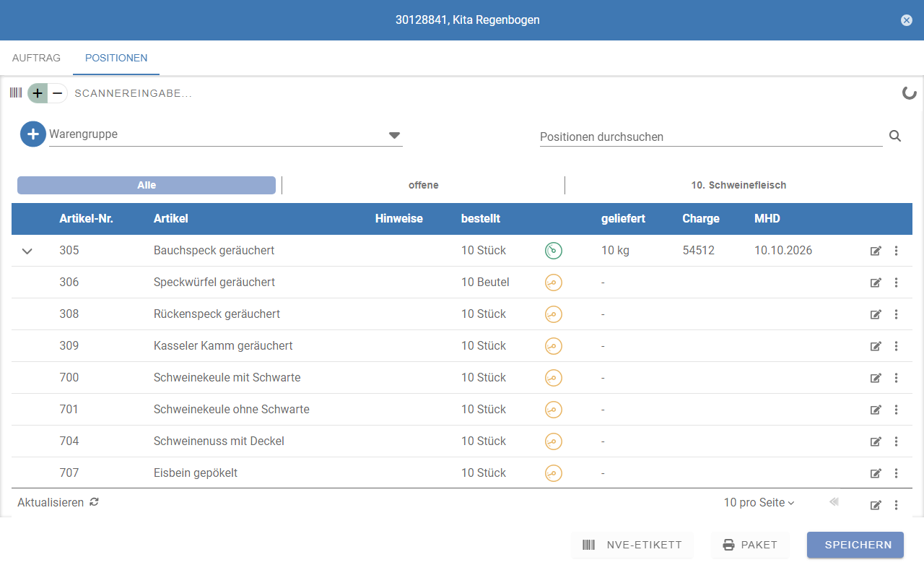Open more options for row 306
This screenshot has height=578, width=924.
896,282
